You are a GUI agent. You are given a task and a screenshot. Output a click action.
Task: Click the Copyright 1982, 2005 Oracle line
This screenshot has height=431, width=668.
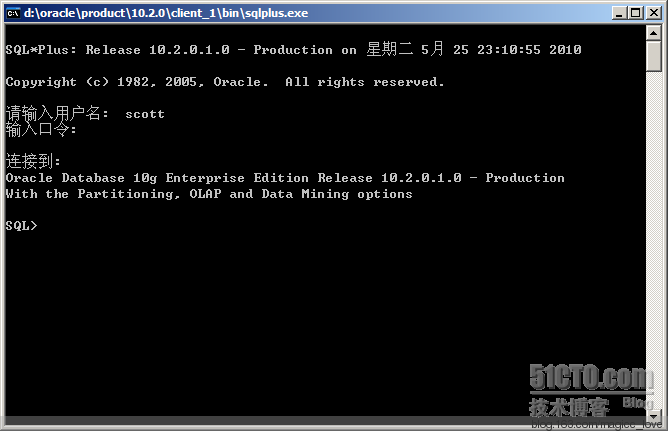click(x=225, y=82)
